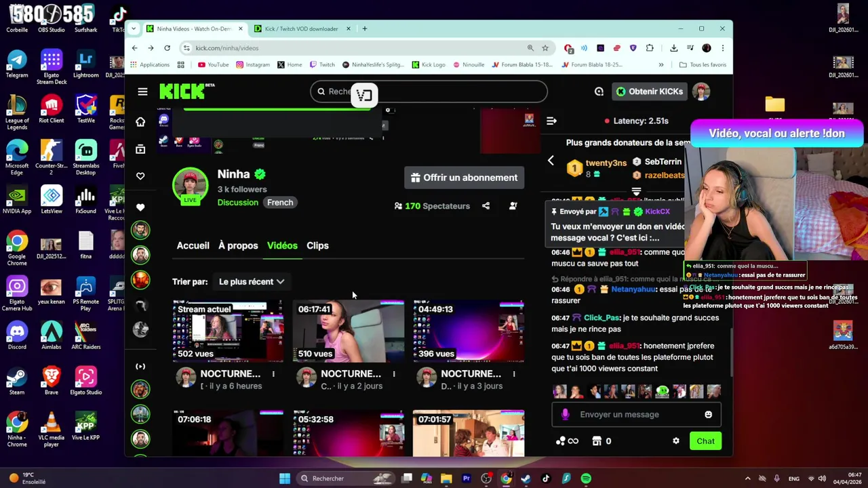Viewport: 868px width, 488px height.
Task: Open the Windows Start button
Action: point(285,479)
